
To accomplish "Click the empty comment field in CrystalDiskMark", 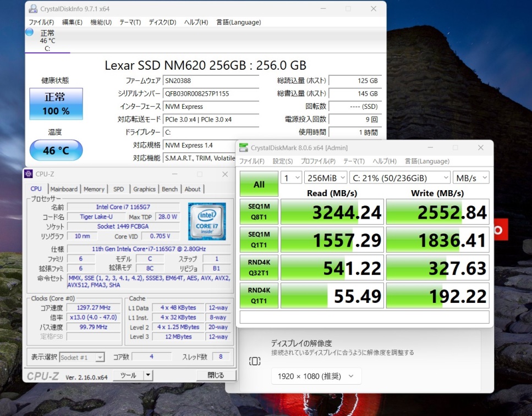I will (x=364, y=317).
